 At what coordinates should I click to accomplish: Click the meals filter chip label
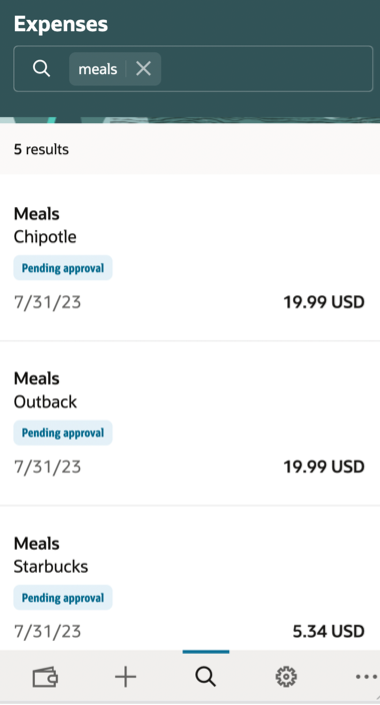98,69
